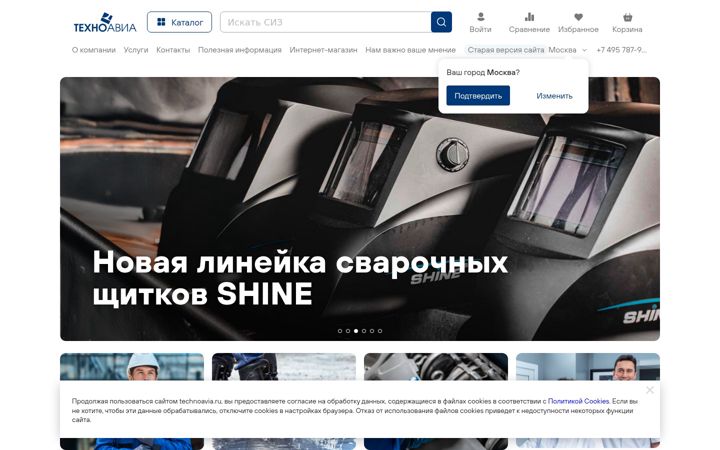Open Полезная информация menu item
The image size is (720, 450).
point(240,50)
